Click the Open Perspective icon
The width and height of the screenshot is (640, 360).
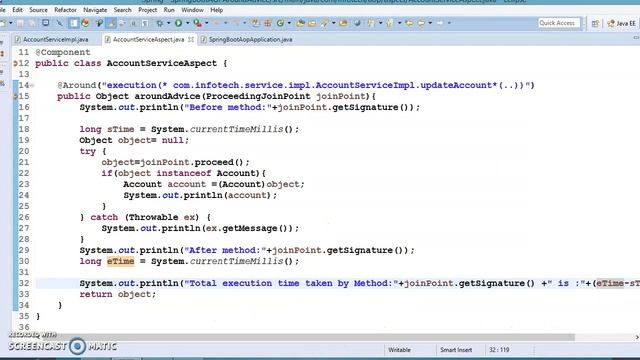point(595,23)
